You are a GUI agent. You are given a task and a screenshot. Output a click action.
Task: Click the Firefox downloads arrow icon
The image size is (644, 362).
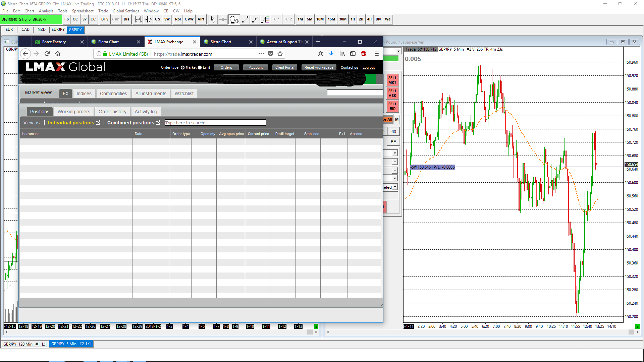click(331, 54)
